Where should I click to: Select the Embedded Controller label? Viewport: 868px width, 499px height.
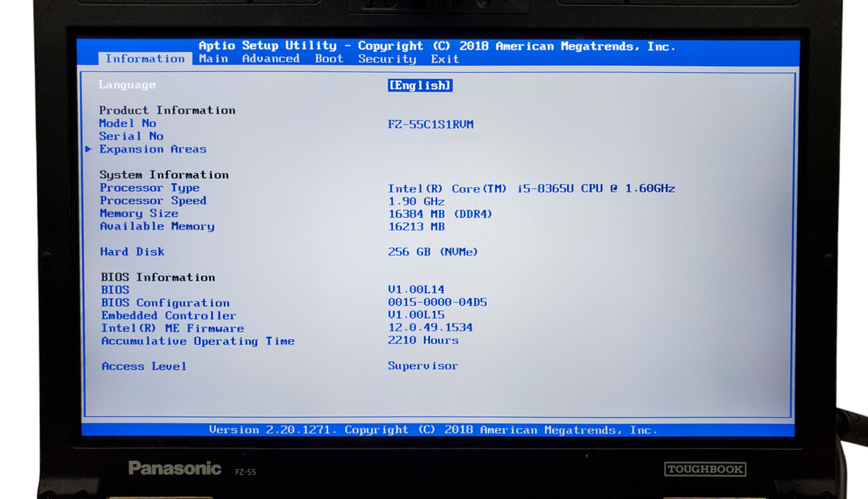pos(168,316)
